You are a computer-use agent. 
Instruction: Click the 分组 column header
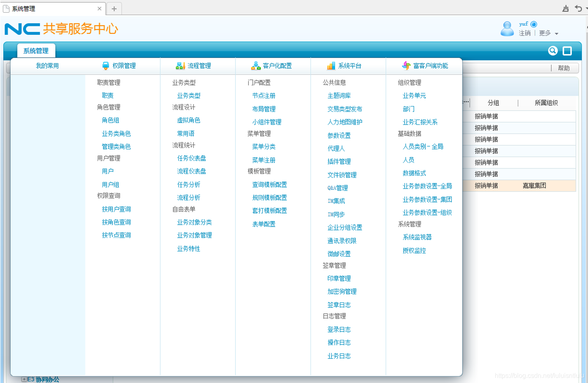(x=493, y=103)
